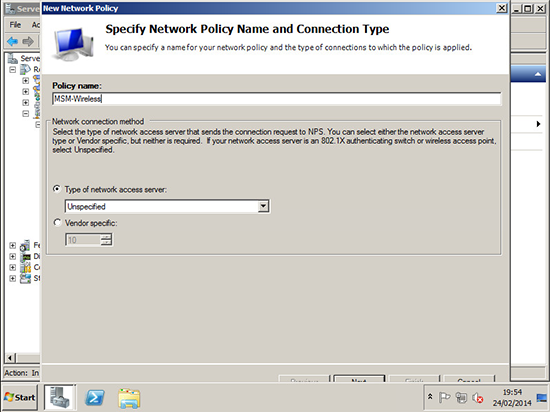550x412 pixels.
Task: Select the Diagnostics icon in the tree
Action: pyautogui.click(x=25, y=257)
